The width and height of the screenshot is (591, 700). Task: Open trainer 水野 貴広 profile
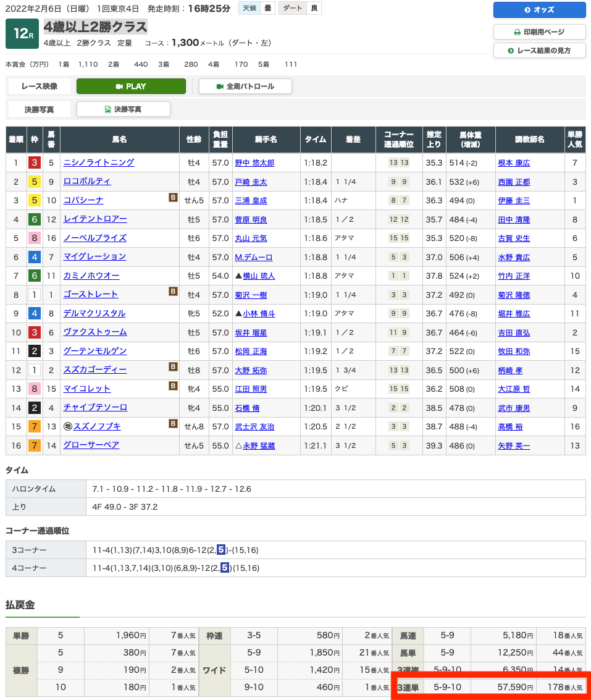pos(514,257)
